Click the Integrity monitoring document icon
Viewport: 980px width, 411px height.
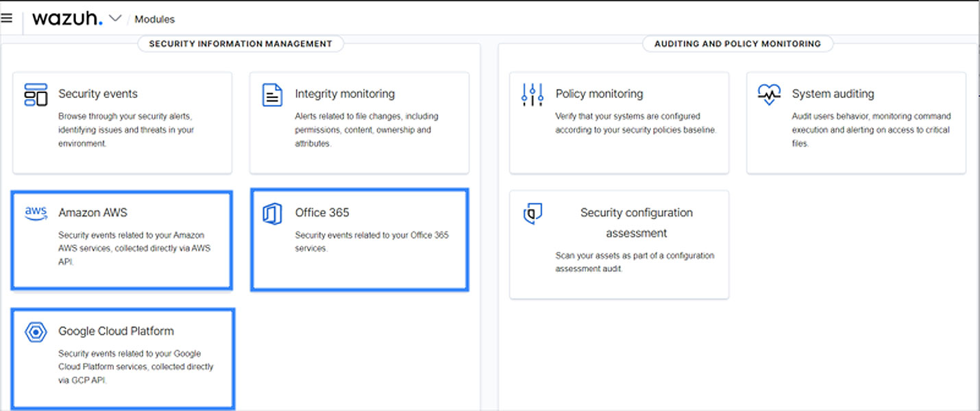click(273, 95)
